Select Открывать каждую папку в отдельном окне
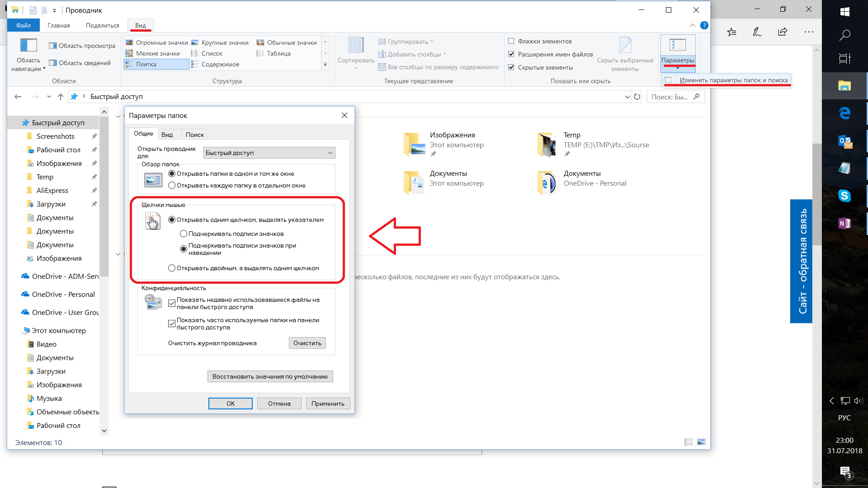Viewport: 868px width, 488px height. click(172, 185)
